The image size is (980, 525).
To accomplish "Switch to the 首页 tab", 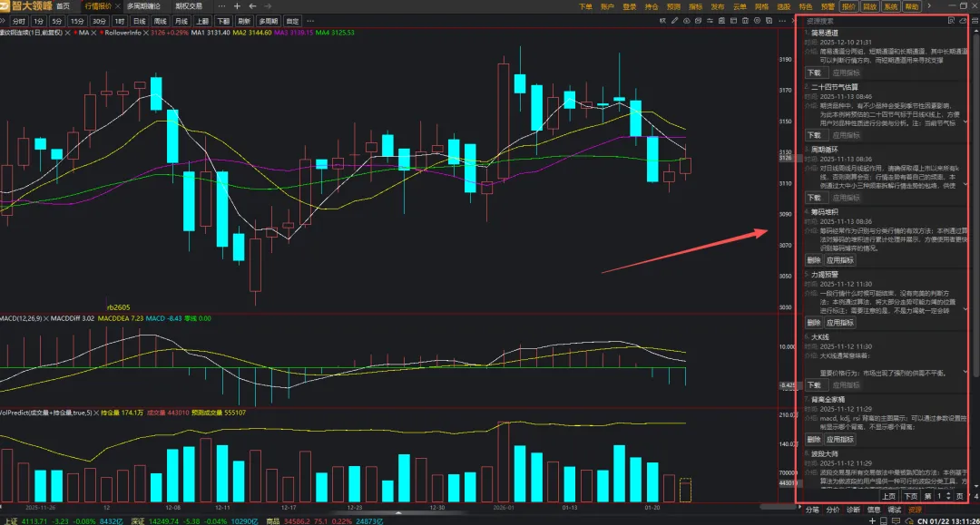I will coord(64,6).
